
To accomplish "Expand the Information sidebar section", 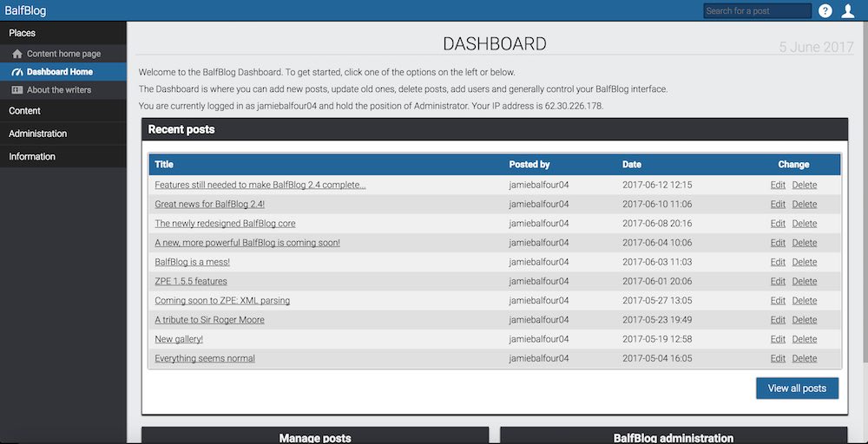I will (32, 157).
